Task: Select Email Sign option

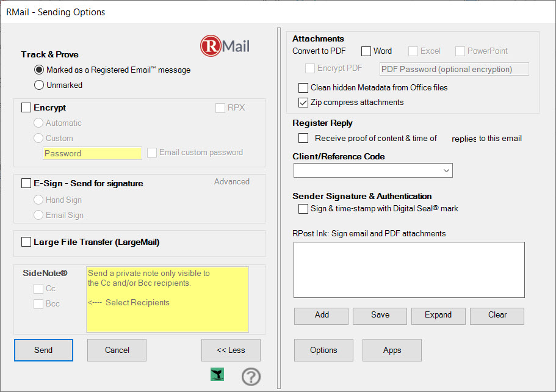Action: click(x=38, y=215)
